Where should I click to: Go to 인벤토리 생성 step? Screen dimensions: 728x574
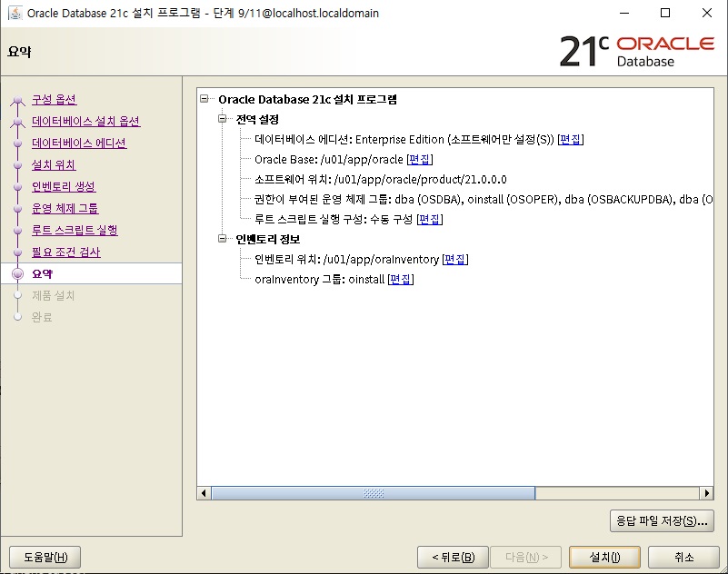(x=64, y=186)
